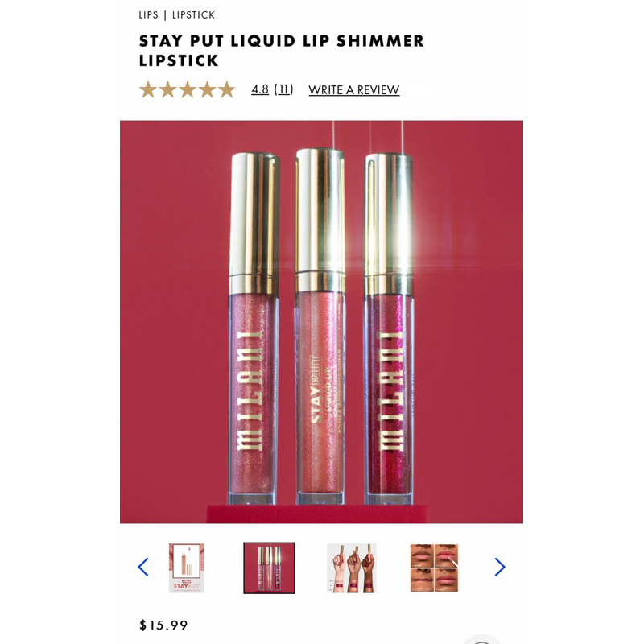Open the (11) reviews count link
Viewport: 644px width, 644px height.
point(284,89)
